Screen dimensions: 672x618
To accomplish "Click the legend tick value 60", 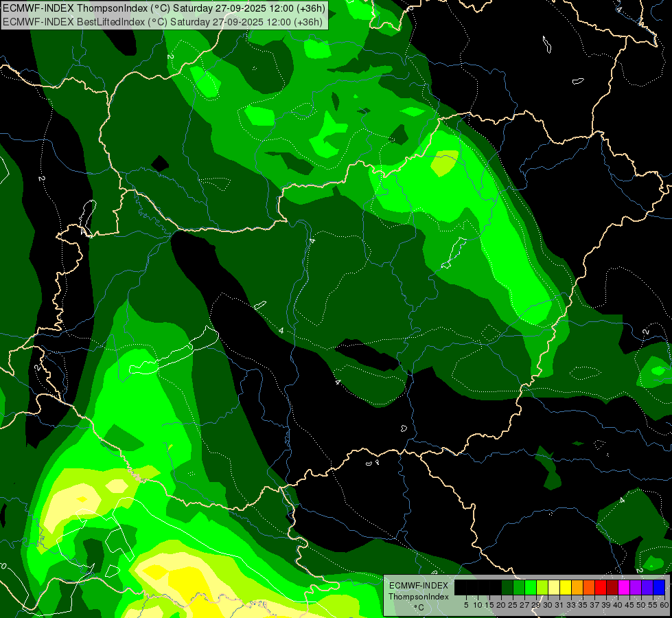I will pos(664,605).
